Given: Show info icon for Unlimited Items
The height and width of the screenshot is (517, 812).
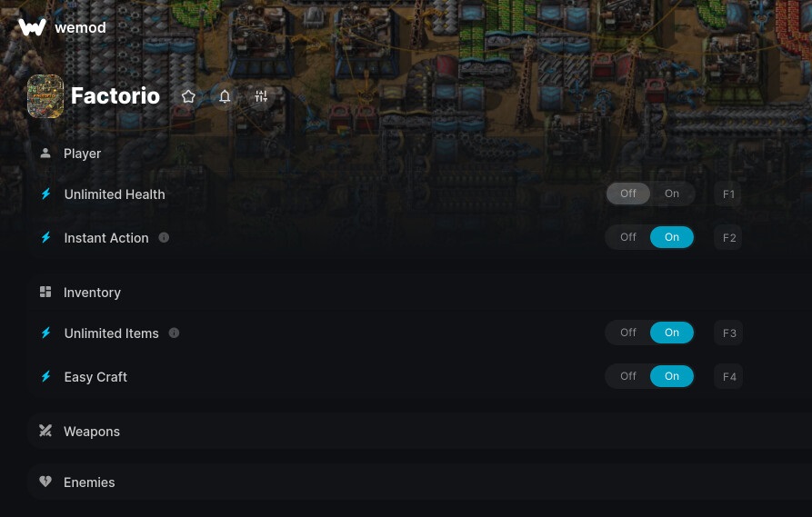Looking at the screenshot, I should point(174,333).
